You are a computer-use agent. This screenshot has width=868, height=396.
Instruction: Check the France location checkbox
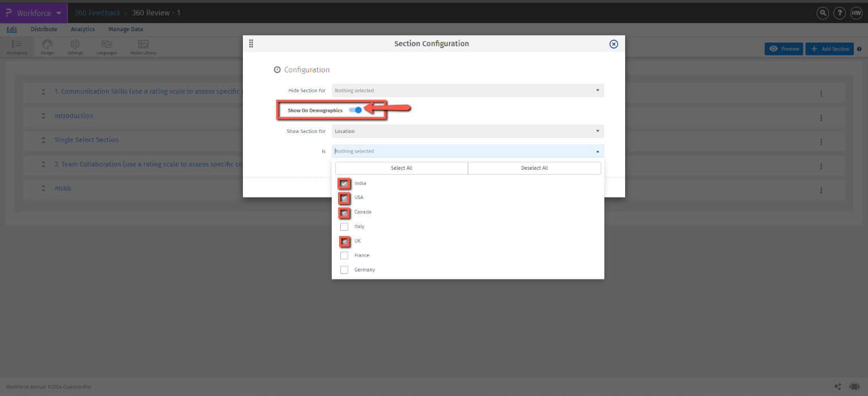(x=344, y=256)
